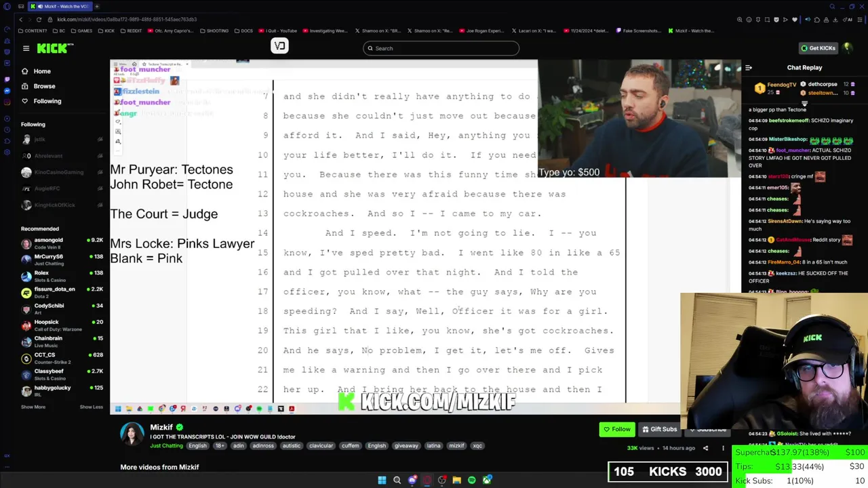
Task: Open recommended channel MrCurry56
Action: click(61, 260)
